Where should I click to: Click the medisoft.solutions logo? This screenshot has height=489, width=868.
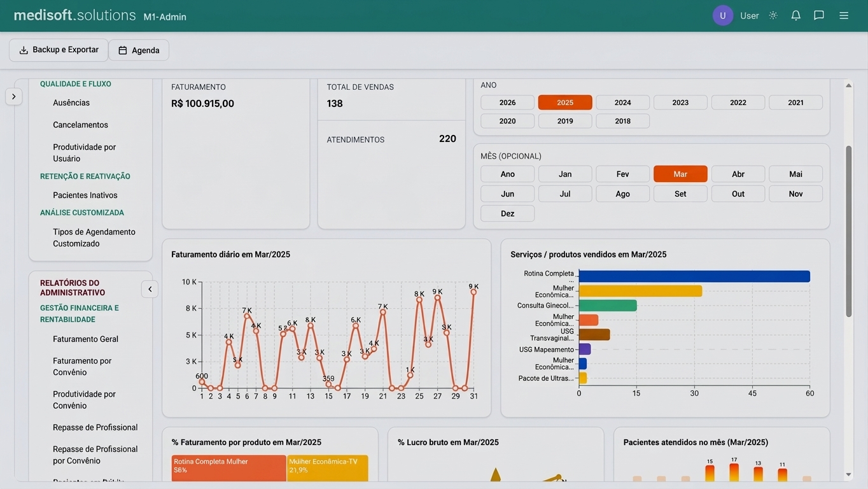point(75,15)
